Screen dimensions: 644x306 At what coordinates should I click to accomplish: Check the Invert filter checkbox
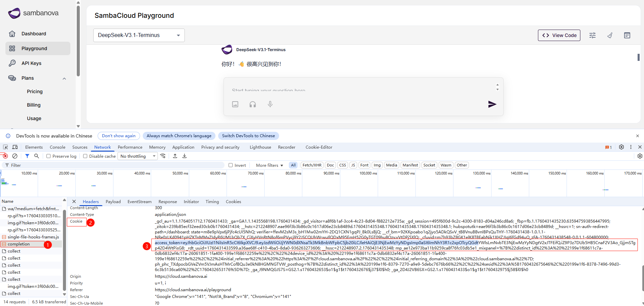click(231, 165)
